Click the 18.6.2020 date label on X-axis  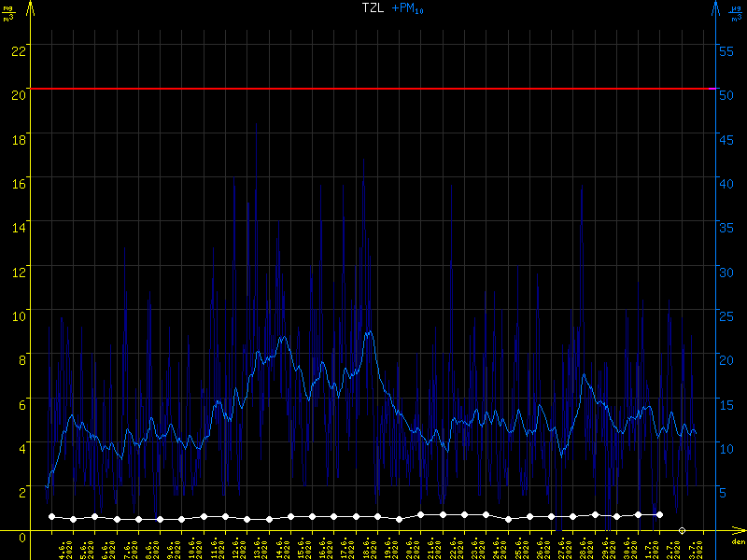tap(370, 547)
